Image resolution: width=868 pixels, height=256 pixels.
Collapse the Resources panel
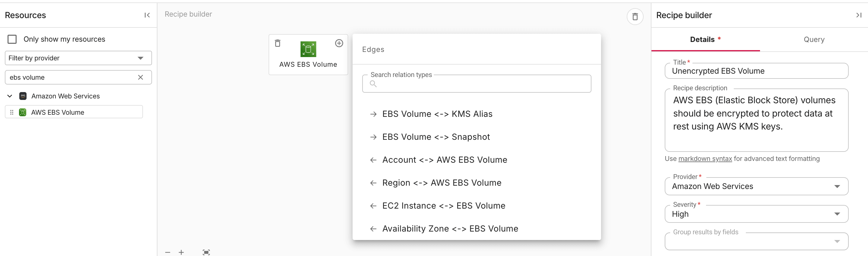[147, 15]
